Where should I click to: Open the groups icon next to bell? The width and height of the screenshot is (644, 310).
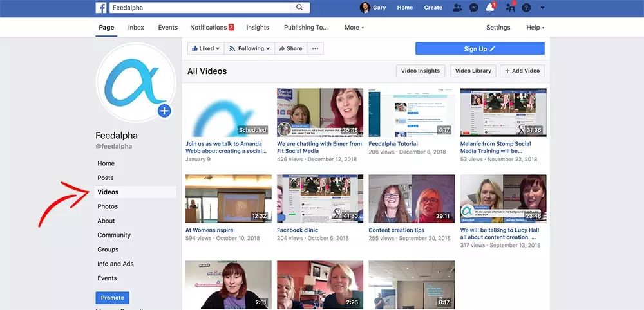[510, 7]
